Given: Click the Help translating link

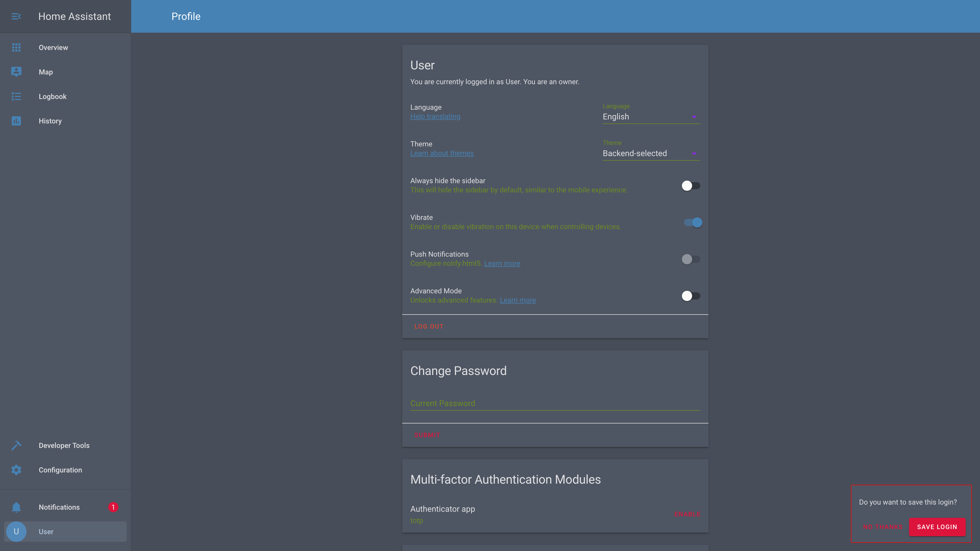Looking at the screenshot, I should [x=435, y=117].
